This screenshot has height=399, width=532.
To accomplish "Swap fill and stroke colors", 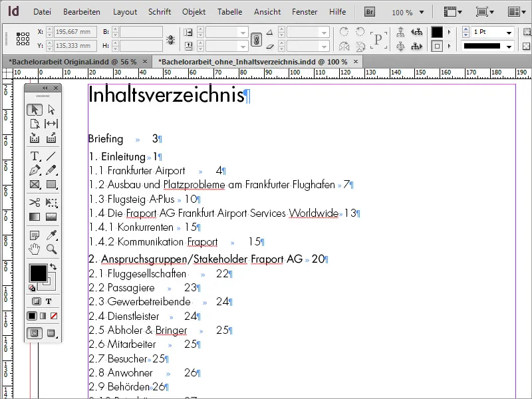I will pyautogui.click(x=53, y=267).
